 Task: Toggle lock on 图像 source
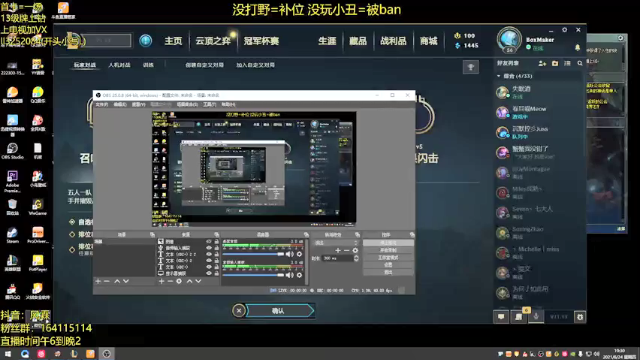217,242
